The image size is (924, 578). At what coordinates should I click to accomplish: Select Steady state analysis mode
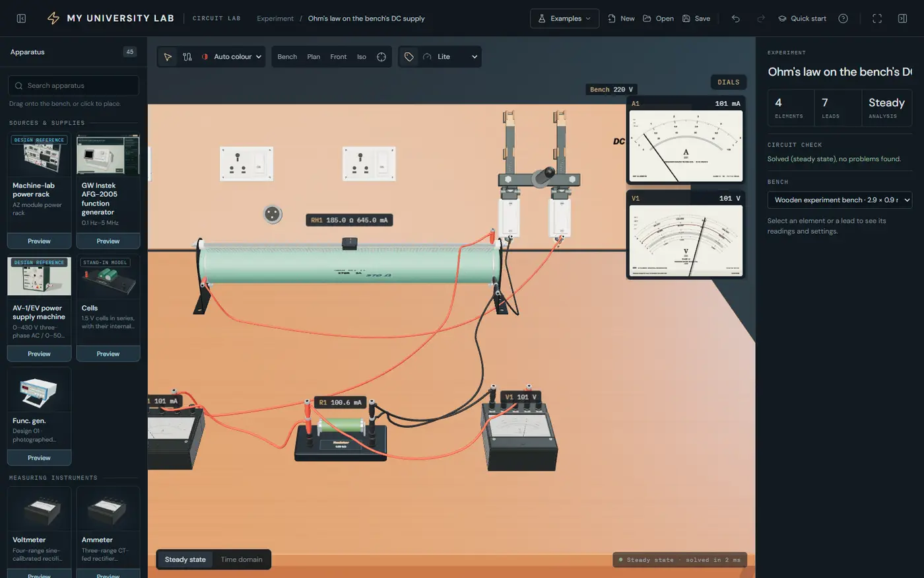pos(185,560)
